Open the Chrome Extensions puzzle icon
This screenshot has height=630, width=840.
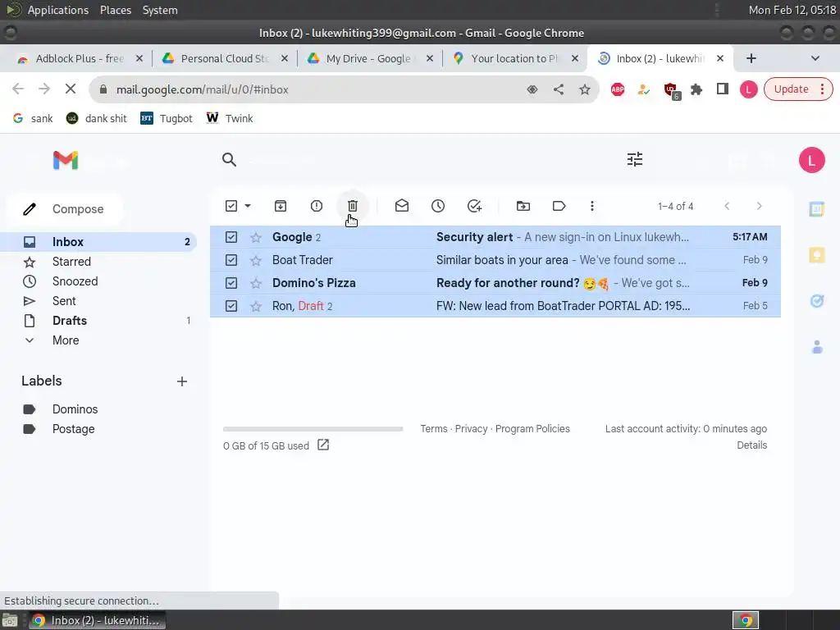click(x=696, y=89)
